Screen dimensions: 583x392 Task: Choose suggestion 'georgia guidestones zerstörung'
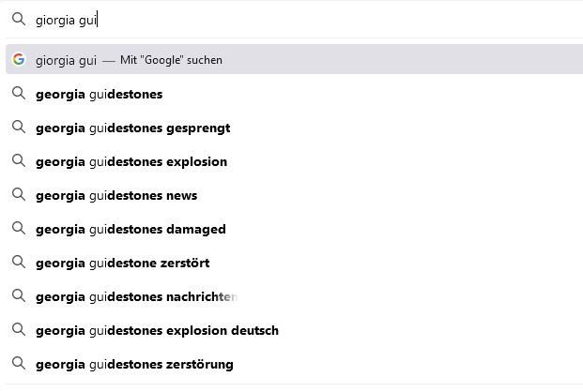click(134, 364)
